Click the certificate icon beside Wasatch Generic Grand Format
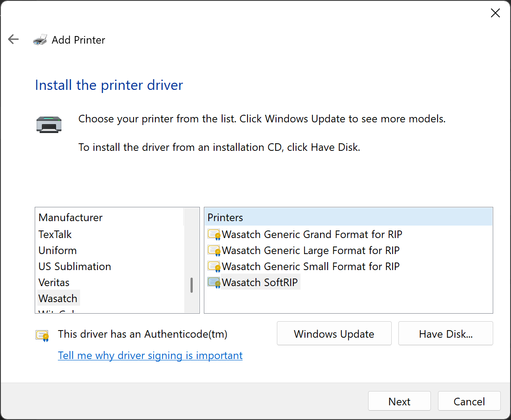Viewport: 511px width, 420px height. click(214, 234)
